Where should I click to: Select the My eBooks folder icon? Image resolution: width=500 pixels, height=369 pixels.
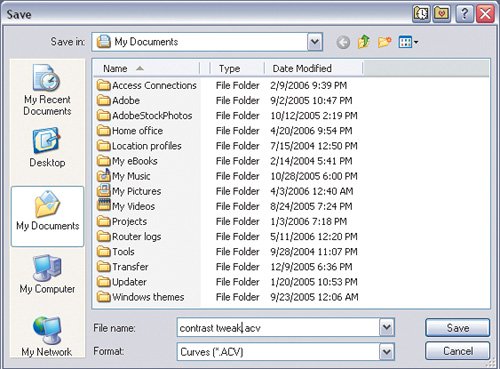104,161
